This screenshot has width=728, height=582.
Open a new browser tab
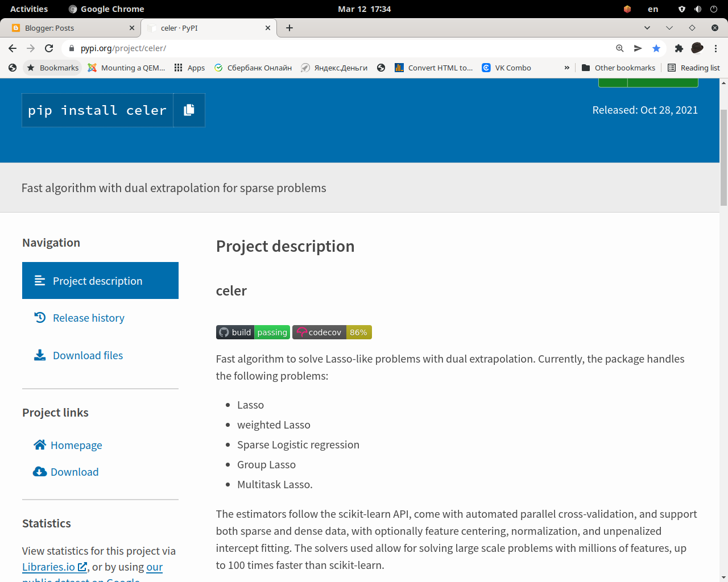tap(289, 28)
